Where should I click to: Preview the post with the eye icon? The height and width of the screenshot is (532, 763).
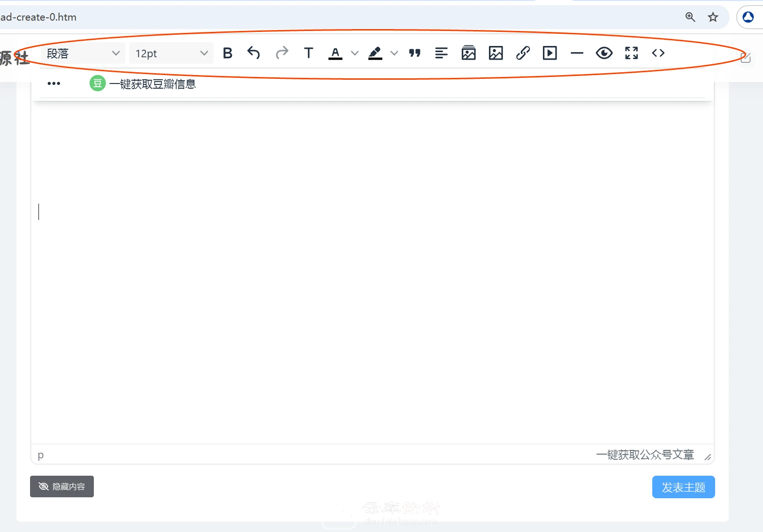point(604,53)
